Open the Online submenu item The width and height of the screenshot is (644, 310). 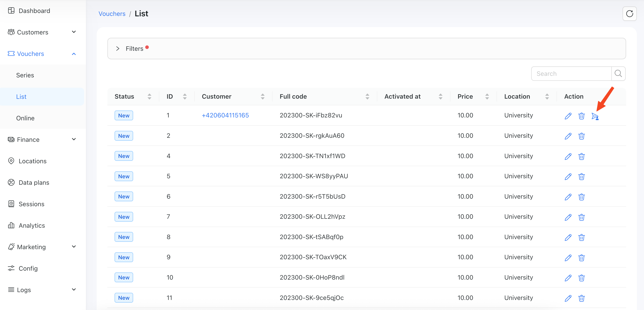pyautogui.click(x=25, y=118)
